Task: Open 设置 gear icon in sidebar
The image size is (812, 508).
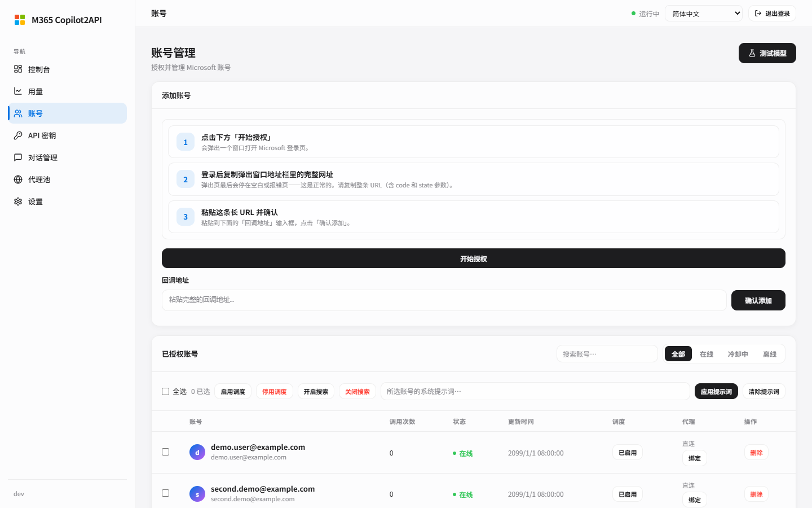Action: (x=18, y=202)
